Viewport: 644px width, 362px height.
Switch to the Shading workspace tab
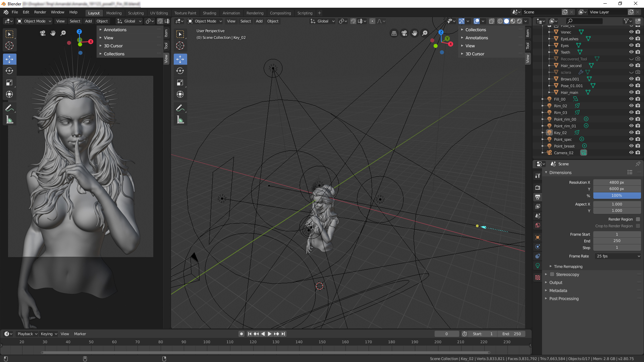tap(209, 13)
